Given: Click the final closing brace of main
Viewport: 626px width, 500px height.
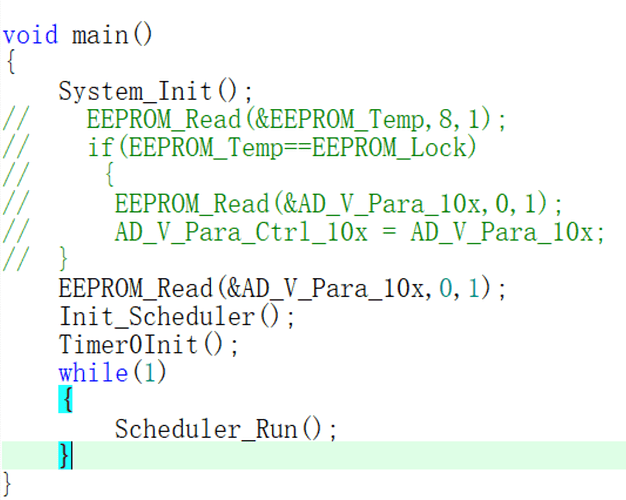Looking at the screenshot, I should coord(7,484).
